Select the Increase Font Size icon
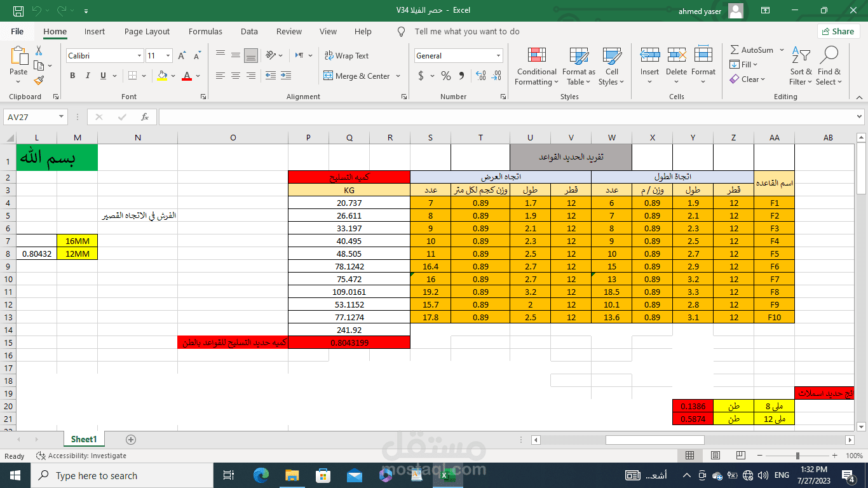 (182, 56)
